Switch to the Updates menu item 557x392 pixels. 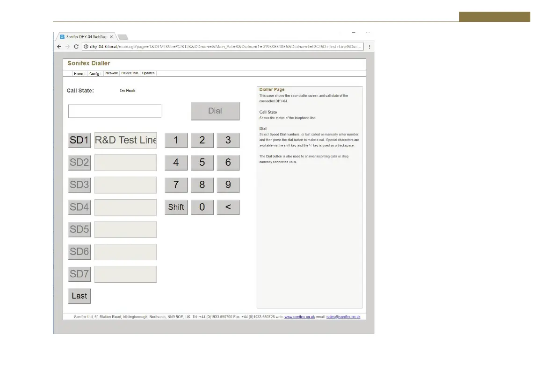coord(148,73)
